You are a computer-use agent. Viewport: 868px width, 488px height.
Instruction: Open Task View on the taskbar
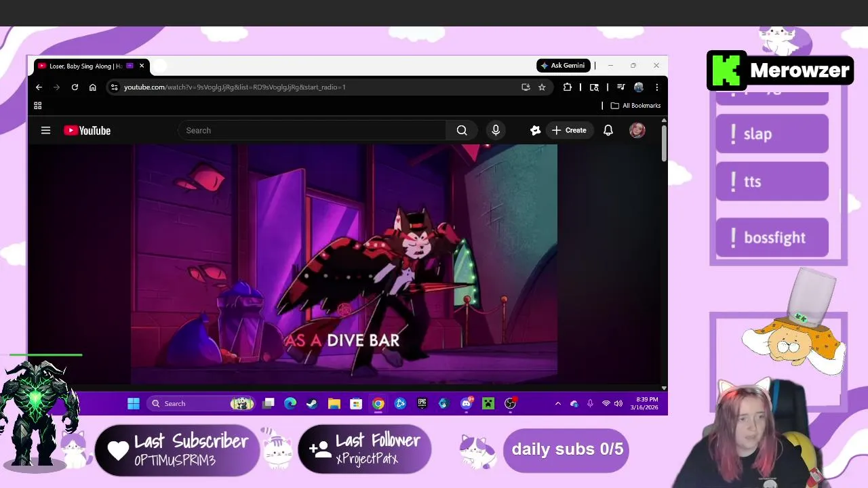click(269, 404)
